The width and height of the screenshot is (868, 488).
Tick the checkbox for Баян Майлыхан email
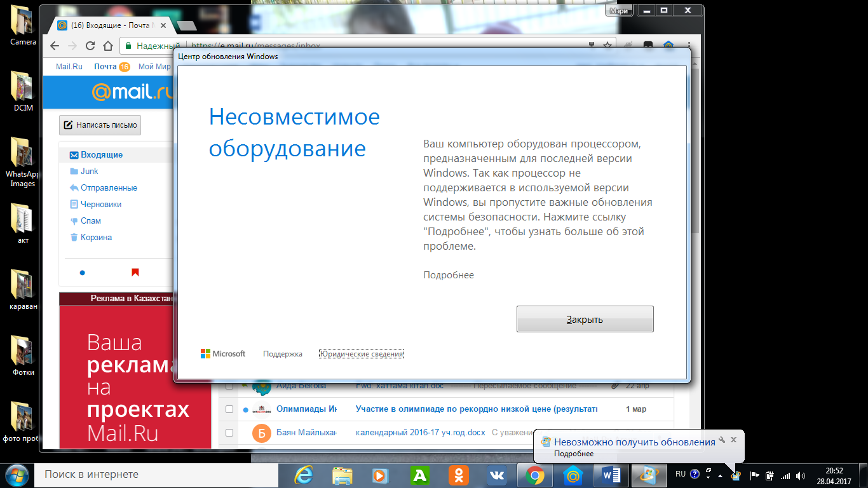(x=229, y=432)
